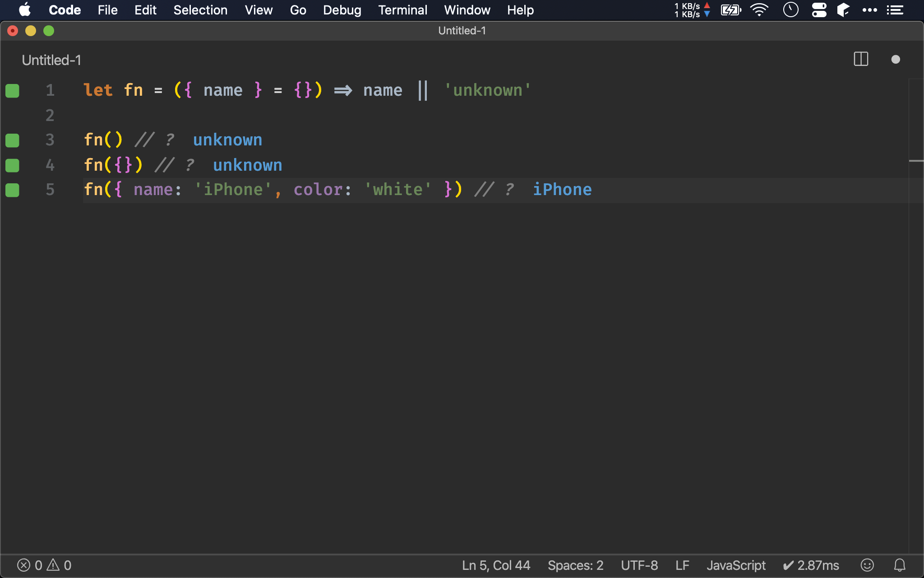Change language mode from JavaScript
The height and width of the screenshot is (578, 924).
pos(736,565)
